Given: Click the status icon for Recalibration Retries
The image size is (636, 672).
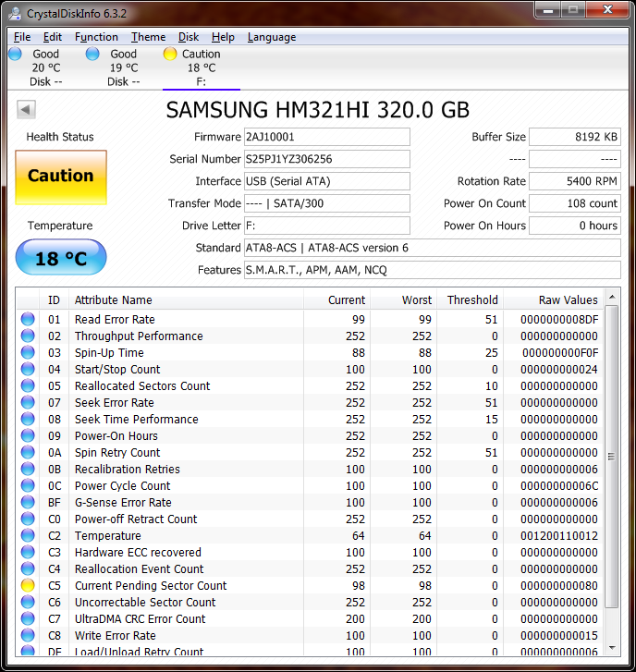Looking at the screenshot, I should 28,469.
